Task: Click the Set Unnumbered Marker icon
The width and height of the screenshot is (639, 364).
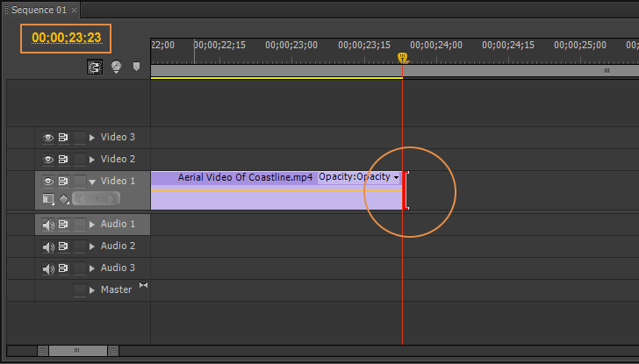Action: (137, 67)
